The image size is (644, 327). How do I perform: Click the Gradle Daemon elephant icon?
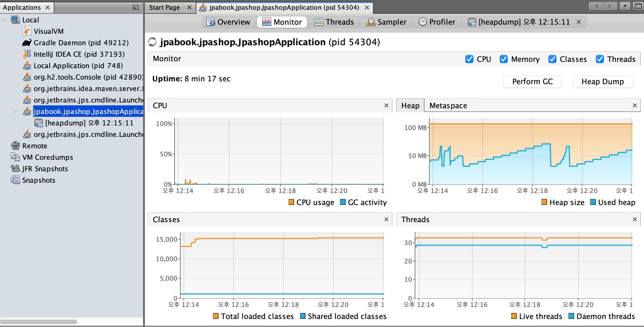click(27, 43)
